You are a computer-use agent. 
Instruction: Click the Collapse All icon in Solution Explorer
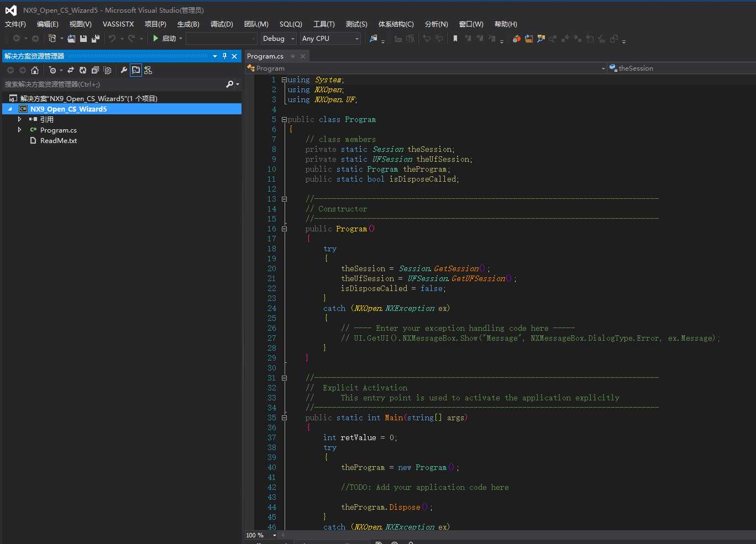[95, 70]
